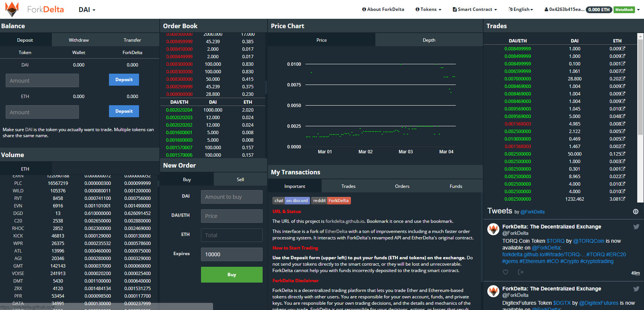Open external link for 1.045 DAI trade
The height and width of the screenshot is (310, 644).
click(623, 109)
